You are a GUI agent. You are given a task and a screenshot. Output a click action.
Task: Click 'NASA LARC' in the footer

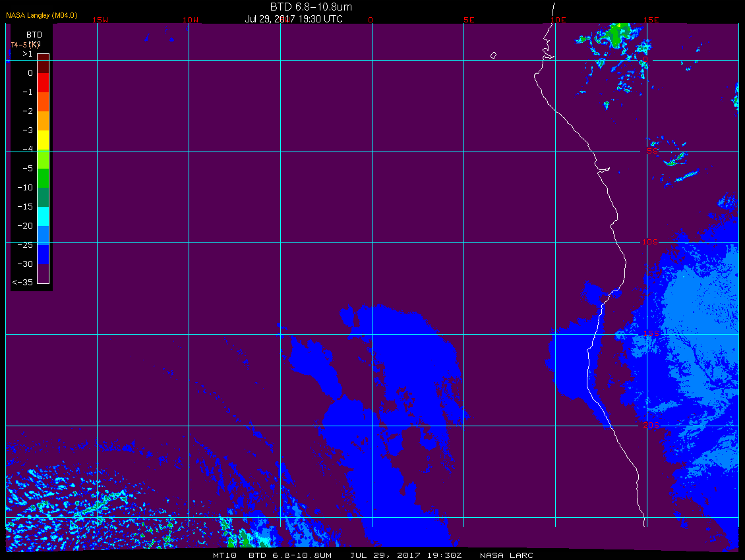point(506,555)
